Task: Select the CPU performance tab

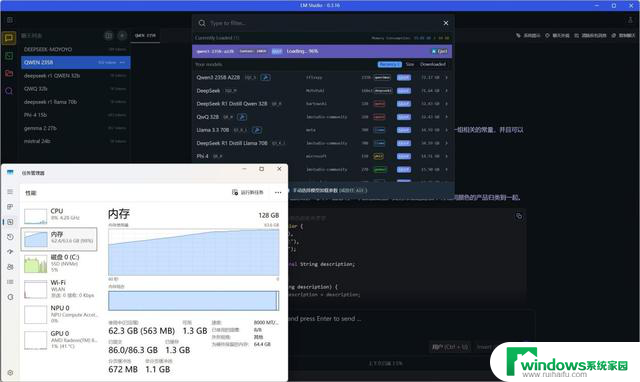Action: (x=59, y=214)
